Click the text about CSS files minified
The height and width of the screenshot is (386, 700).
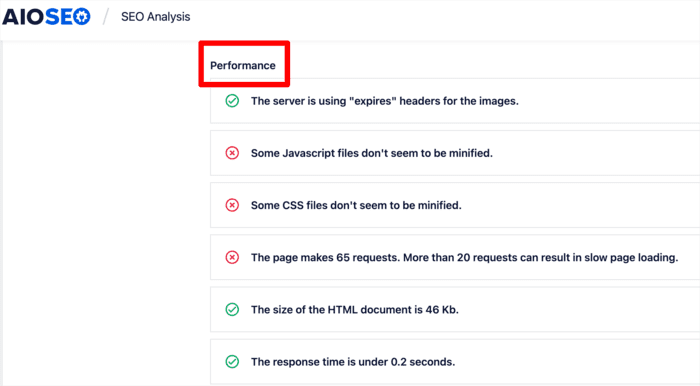point(356,205)
